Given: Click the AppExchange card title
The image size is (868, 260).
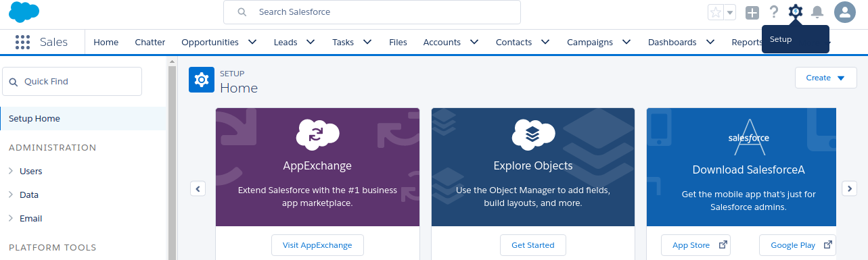Looking at the screenshot, I should pyautogui.click(x=317, y=165).
